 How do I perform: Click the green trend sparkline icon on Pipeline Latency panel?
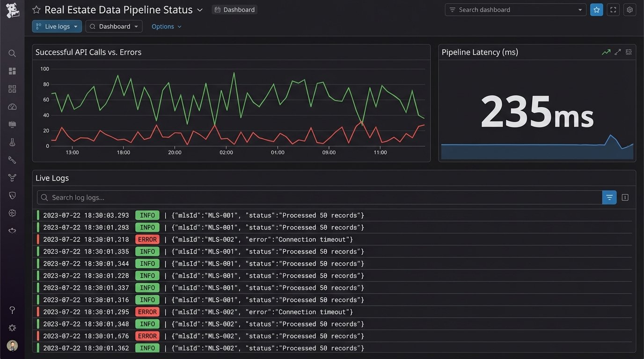click(x=606, y=52)
